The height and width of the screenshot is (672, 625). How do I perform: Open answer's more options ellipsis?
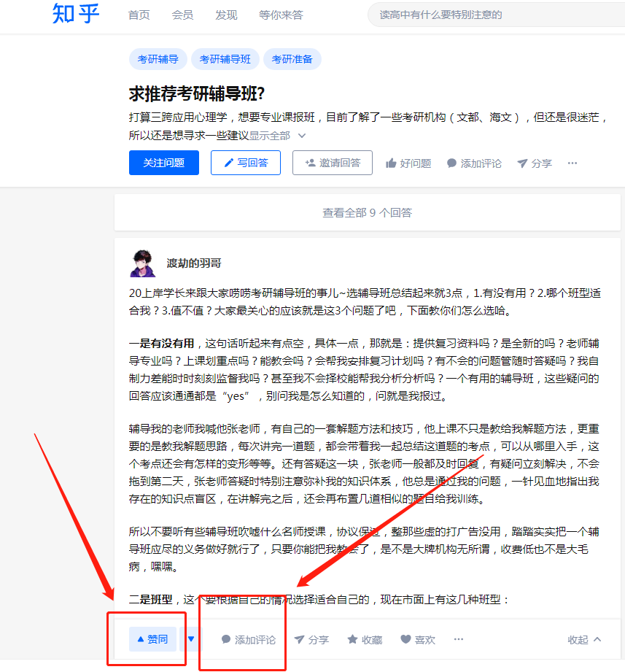pyautogui.click(x=459, y=639)
